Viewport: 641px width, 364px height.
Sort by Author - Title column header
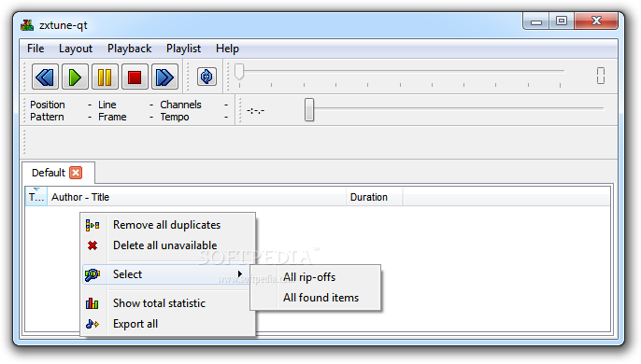pyautogui.click(x=196, y=197)
